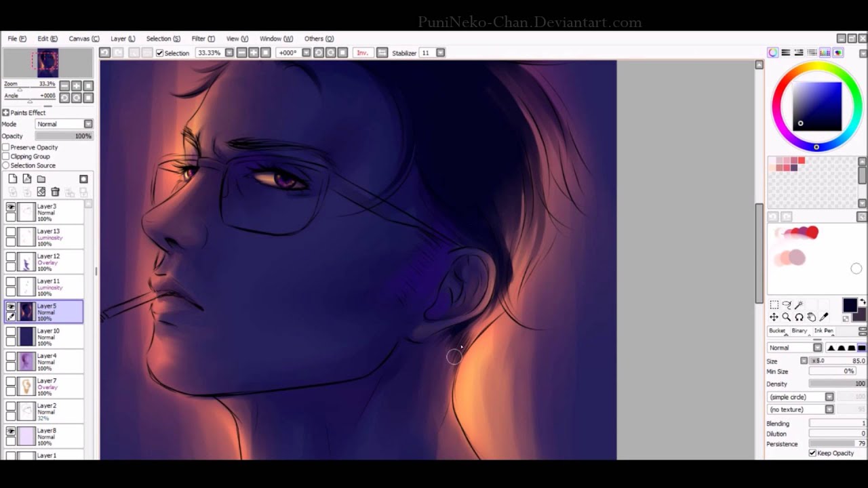Viewport: 868px width, 488px height.
Task: Create a new layer folder
Action: point(41,179)
